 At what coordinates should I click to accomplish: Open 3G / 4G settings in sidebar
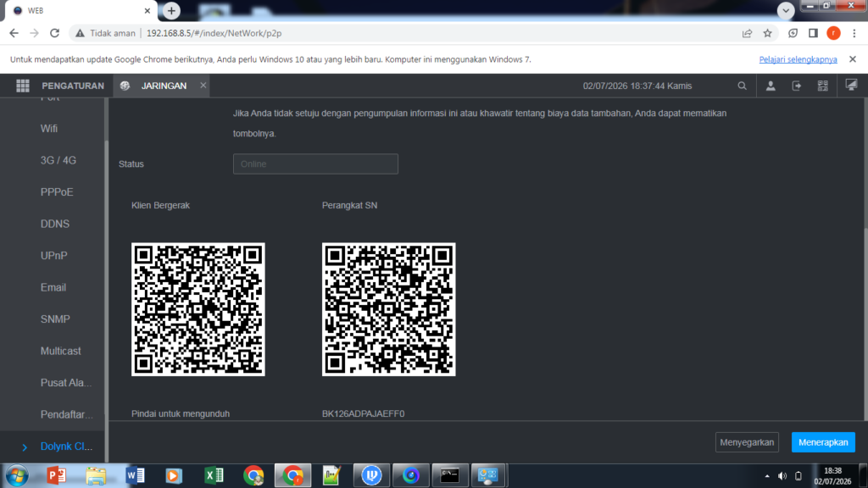click(58, 160)
